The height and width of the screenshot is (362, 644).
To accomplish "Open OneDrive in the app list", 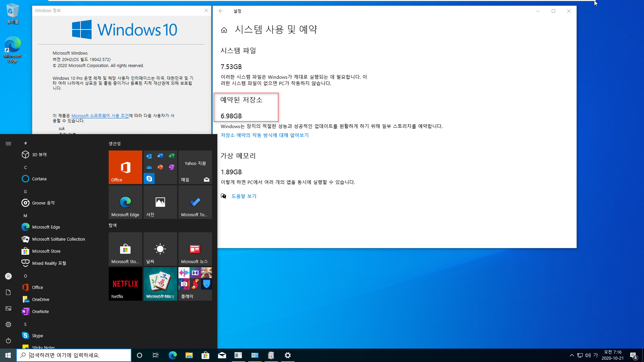I will click(x=60, y=299).
